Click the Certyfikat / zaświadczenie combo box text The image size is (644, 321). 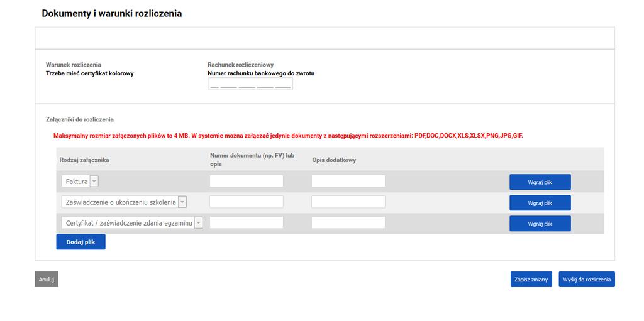click(128, 222)
